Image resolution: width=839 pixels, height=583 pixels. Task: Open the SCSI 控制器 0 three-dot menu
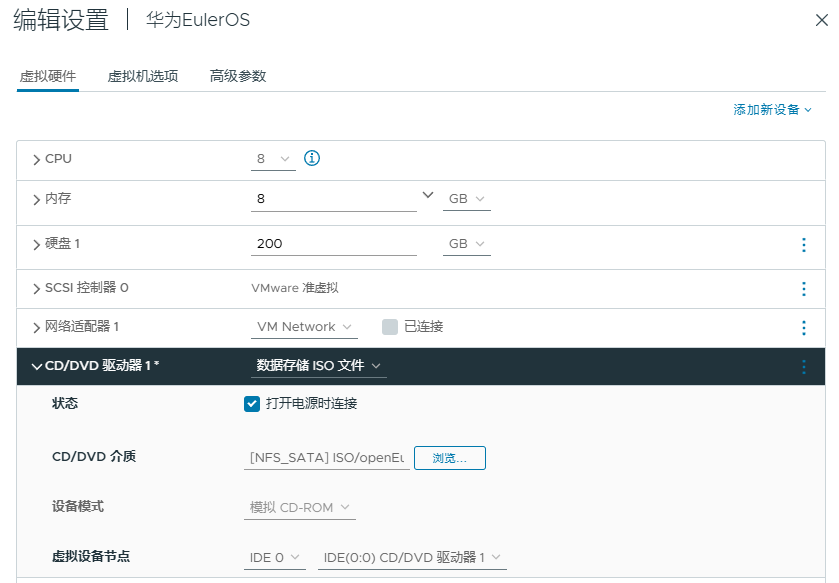(803, 289)
